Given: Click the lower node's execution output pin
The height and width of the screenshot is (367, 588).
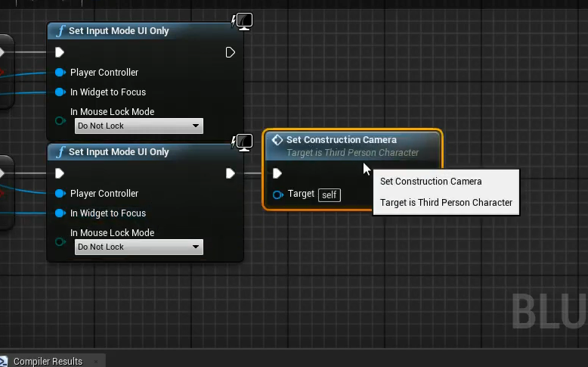Looking at the screenshot, I should pyautogui.click(x=231, y=173).
